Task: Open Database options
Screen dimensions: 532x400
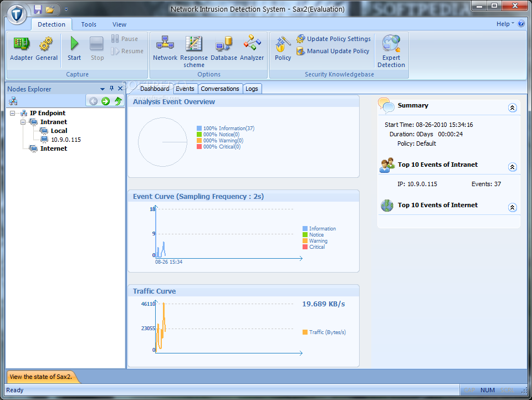Action: point(223,49)
